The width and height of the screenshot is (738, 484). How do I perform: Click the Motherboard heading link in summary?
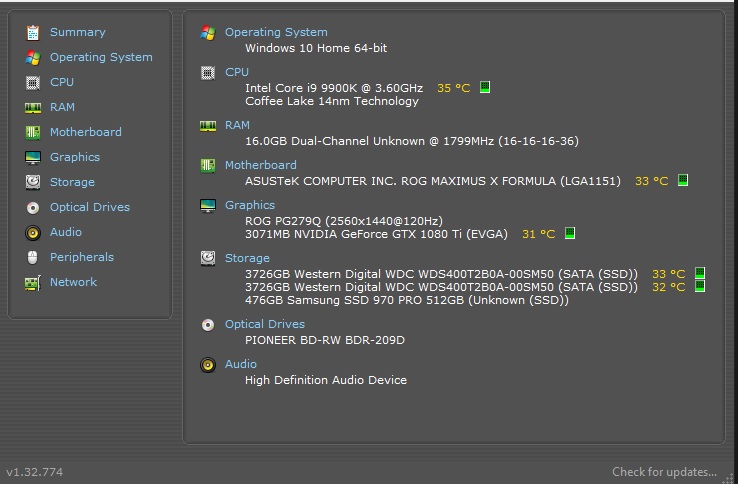tap(260, 165)
